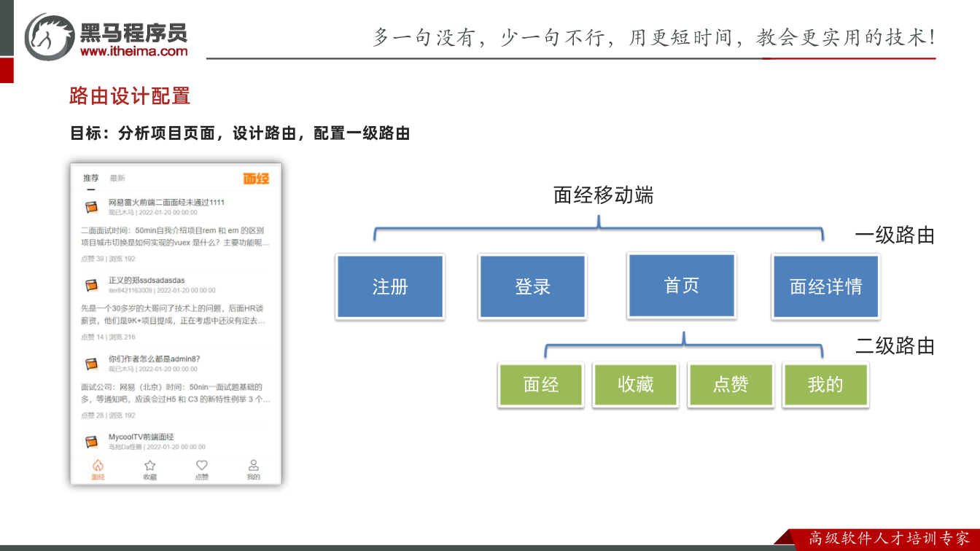Viewport: 980px width, 551px height.
Task: Click avatar beside MycoolTV前端面经
Action: tap(92, 442)
